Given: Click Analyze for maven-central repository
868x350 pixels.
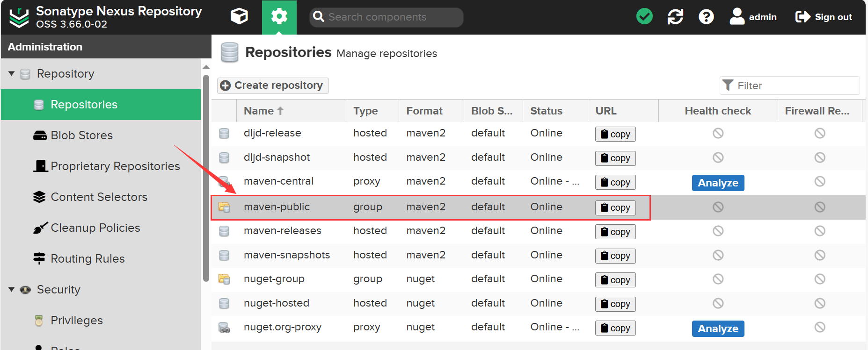Looking at the screenshot, I should 718,183.
